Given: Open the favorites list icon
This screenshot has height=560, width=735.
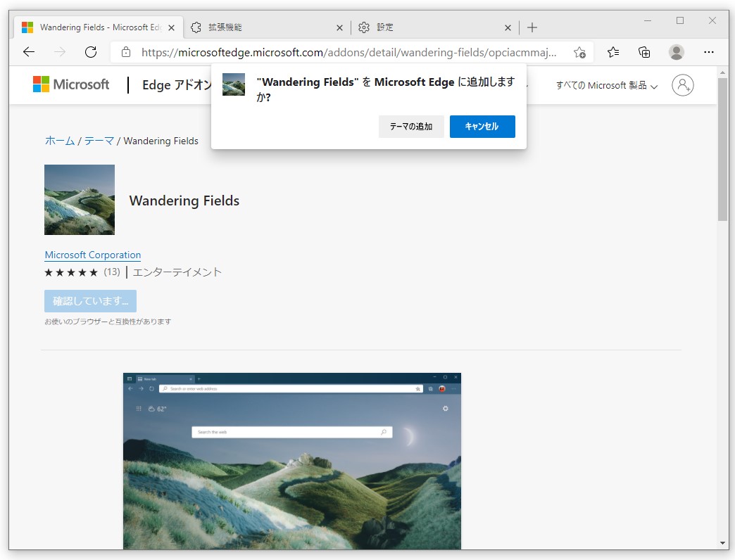Looking at the screenshot, I should 613,52.
